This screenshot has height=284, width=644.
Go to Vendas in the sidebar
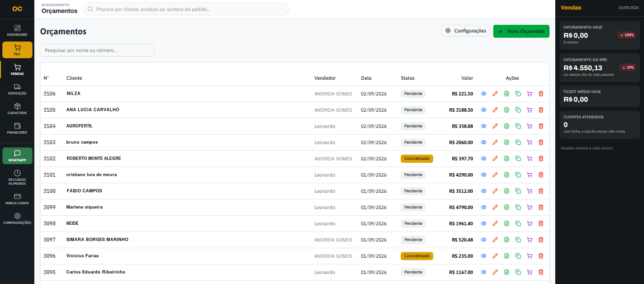pyautogui.click(x=17, y=70)
